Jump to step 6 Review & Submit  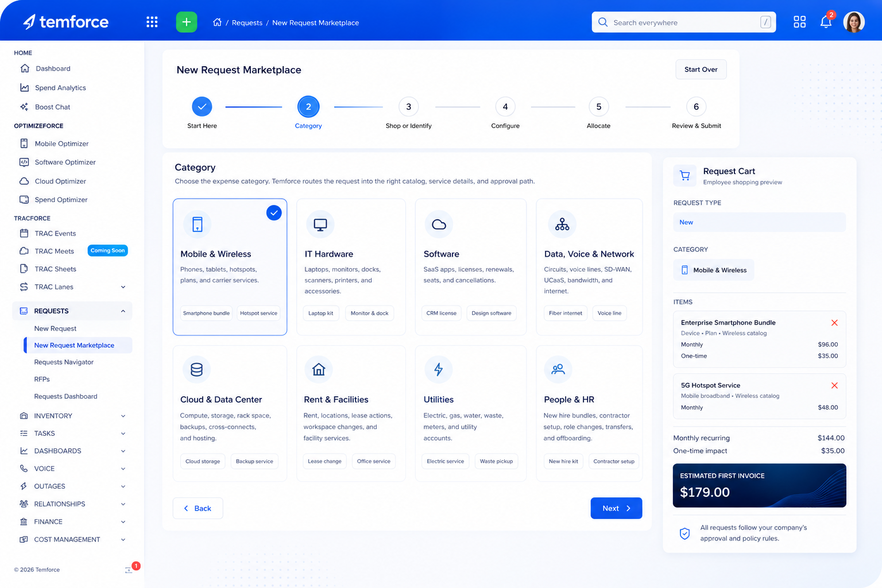(x=697, y=107)
